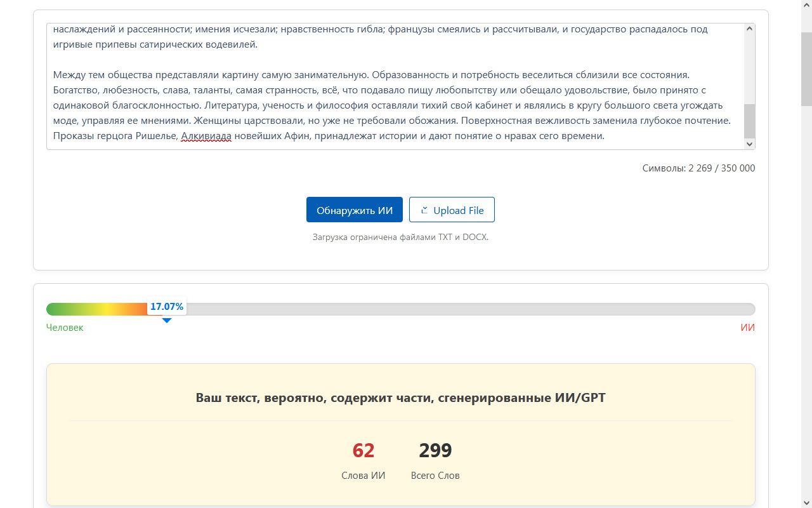Click the "Ваш текст, вероятно..." result heading
The image size is (812, 508).
tap(400, 398)
